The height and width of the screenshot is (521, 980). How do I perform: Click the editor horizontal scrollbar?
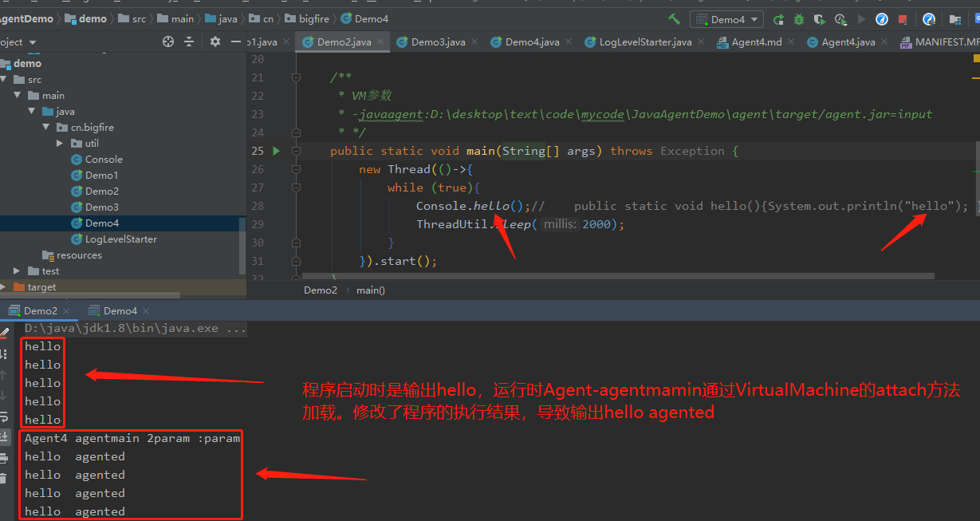coord(618,275)
